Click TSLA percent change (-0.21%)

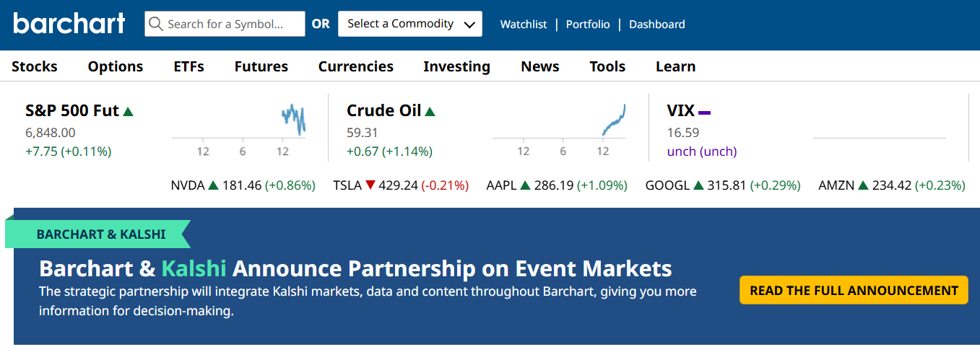click(x=445, y=185)
